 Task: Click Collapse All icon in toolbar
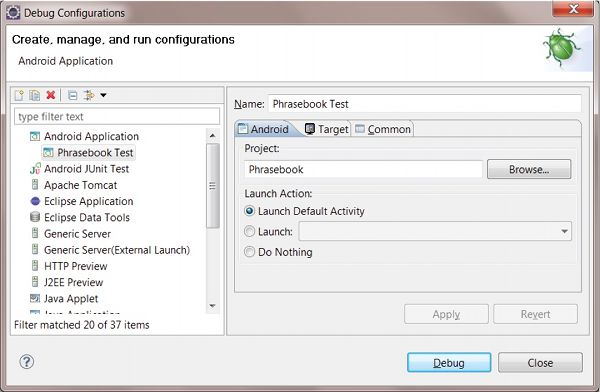(x=72, y=95)
